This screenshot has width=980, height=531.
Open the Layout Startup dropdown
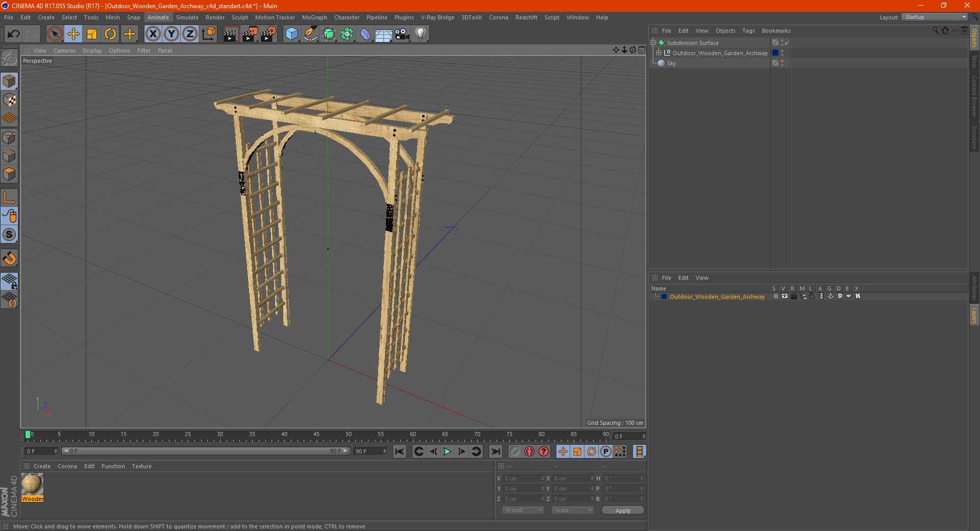pyautogui.click(x=935, y=17)
